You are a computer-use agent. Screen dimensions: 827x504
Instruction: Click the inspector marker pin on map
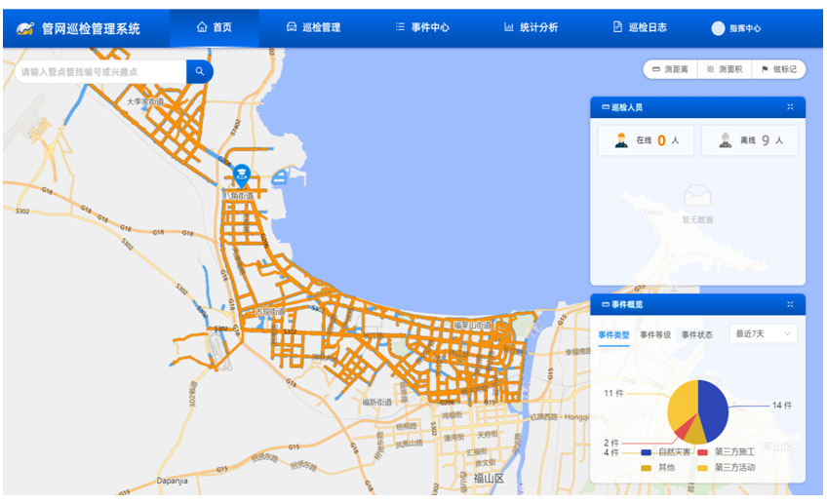tap(242, 174)
